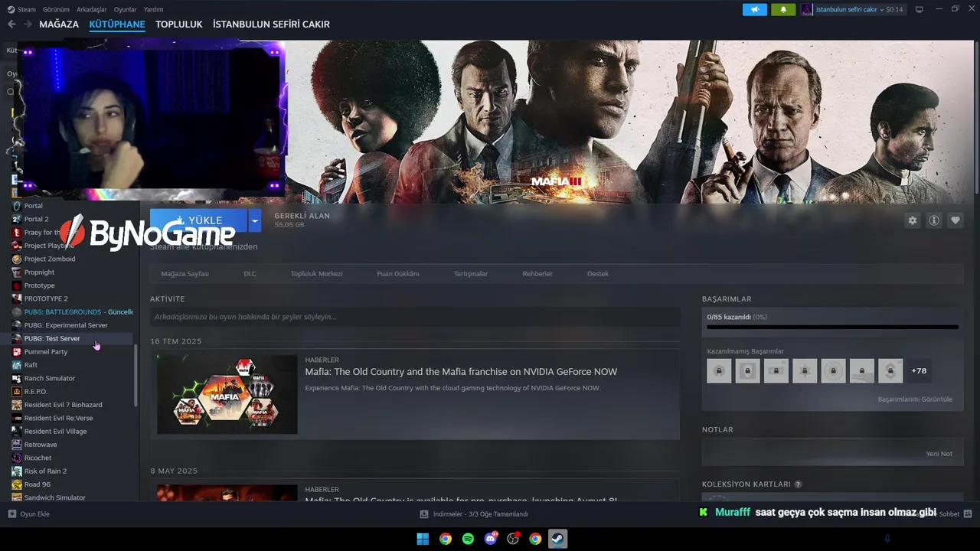Open Steam taskbar icon

557,539
